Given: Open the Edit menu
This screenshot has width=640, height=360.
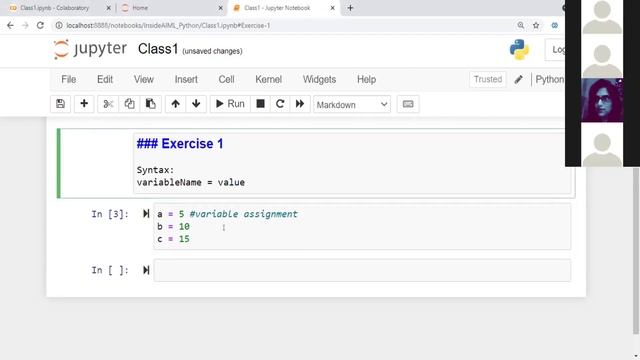Looking at the screenshot, I should point(105,79).
